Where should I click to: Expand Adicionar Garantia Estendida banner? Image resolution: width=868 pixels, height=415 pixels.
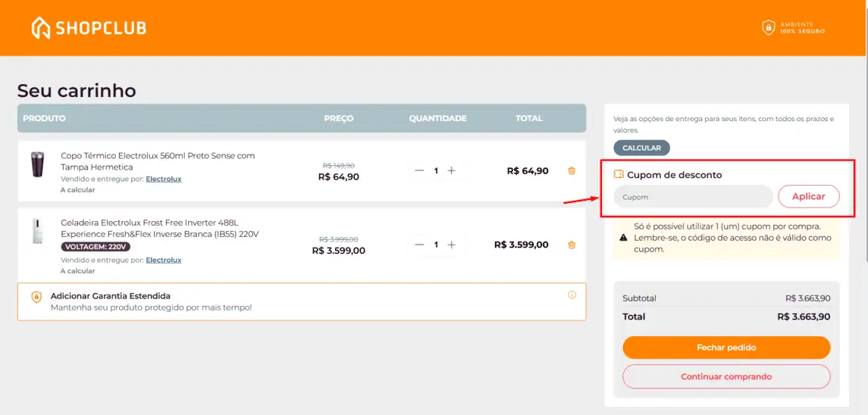pos(302,301)
